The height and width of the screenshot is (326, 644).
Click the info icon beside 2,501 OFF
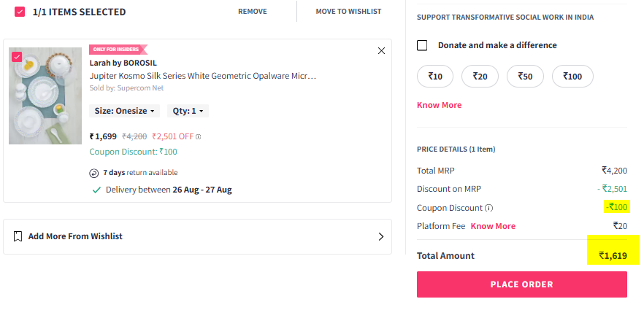tap(199, 137)
